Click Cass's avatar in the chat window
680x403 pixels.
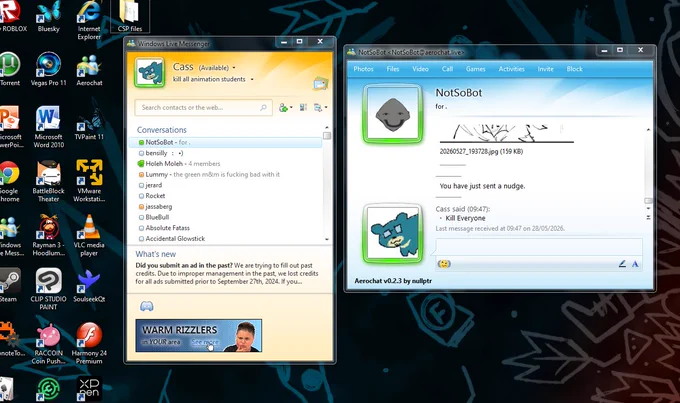click(x=392, y=234)
